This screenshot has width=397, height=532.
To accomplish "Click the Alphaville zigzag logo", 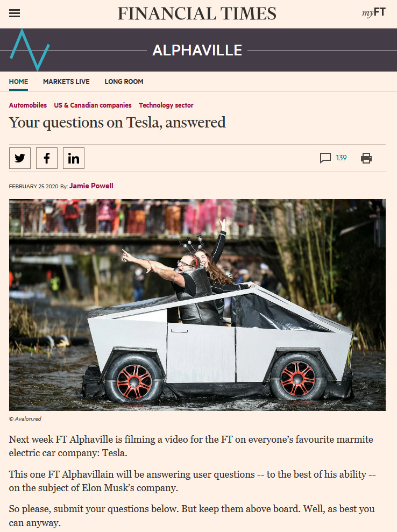I will tap(30, 50).
